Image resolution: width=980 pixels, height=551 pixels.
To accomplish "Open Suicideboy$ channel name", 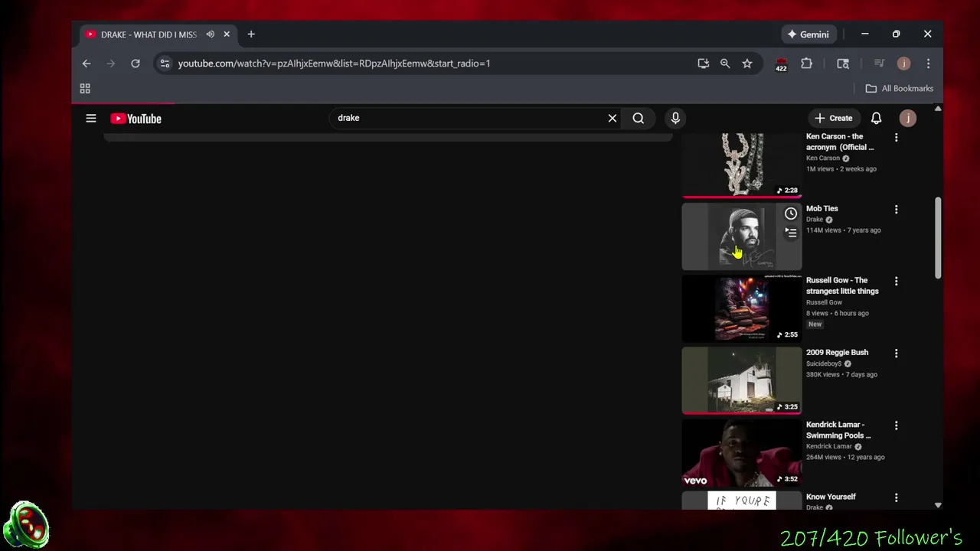I will point(824,364).
